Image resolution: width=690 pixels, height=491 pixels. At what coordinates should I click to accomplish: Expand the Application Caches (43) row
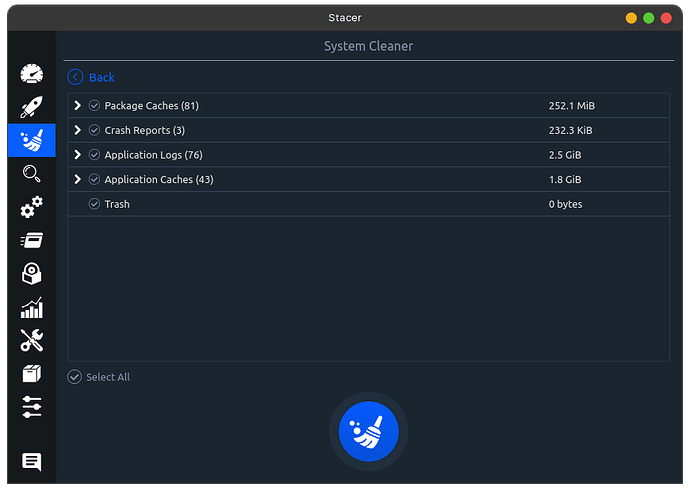coord(77,180)
